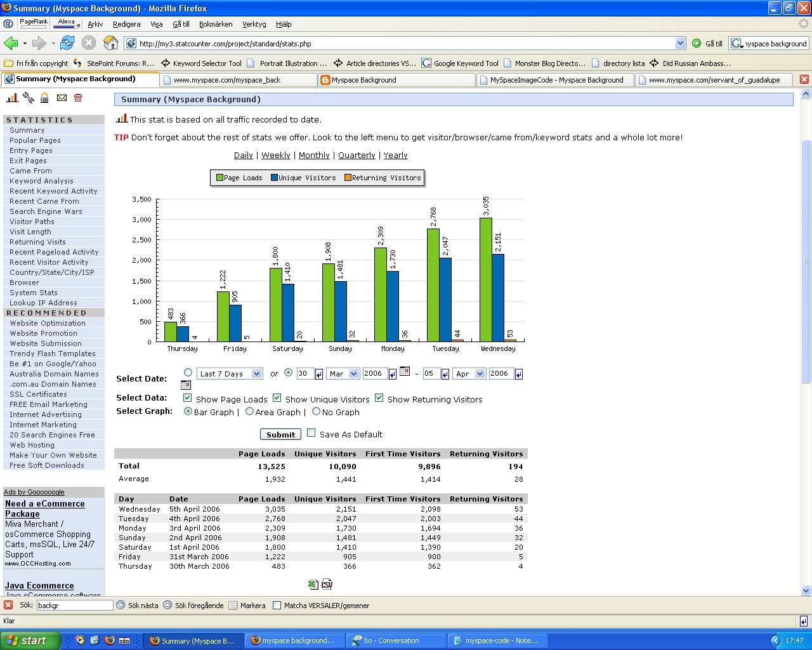Image resolution: width=812 pixels, height=650 pixels.
Task: Switch to the www.myspace.com/servant_of_guadalupe tab
Action: pos(714,80)
